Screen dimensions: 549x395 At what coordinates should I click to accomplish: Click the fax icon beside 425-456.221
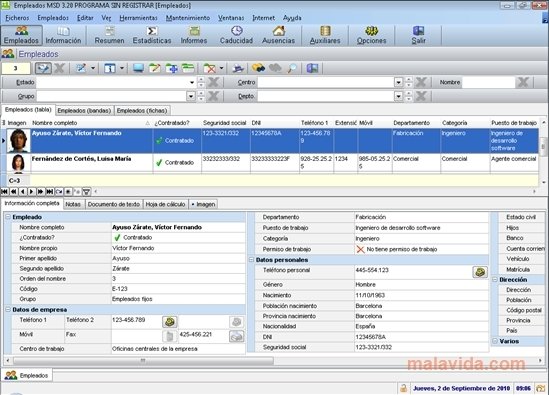[x=237, y=336]
